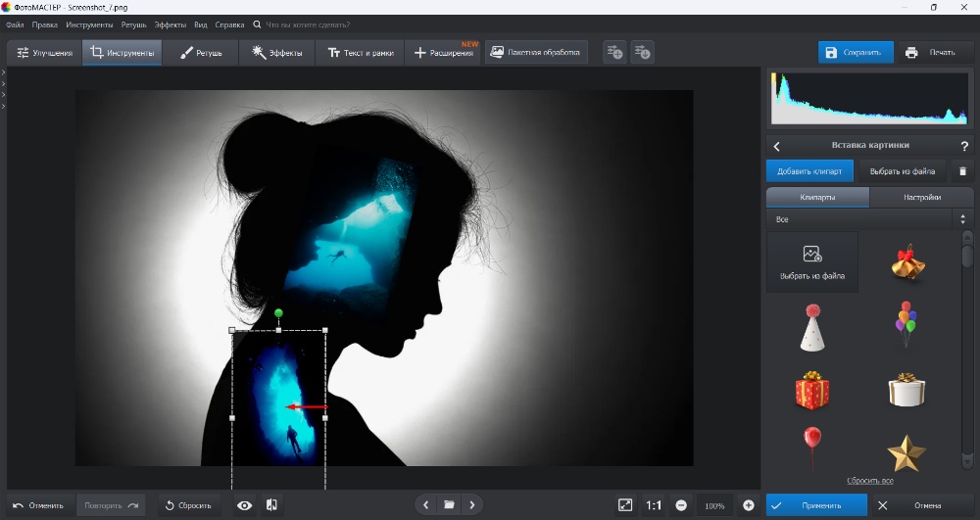
Task: Switch to the Настройки tab
Action: pyautogui.click(x=921, y=197)
